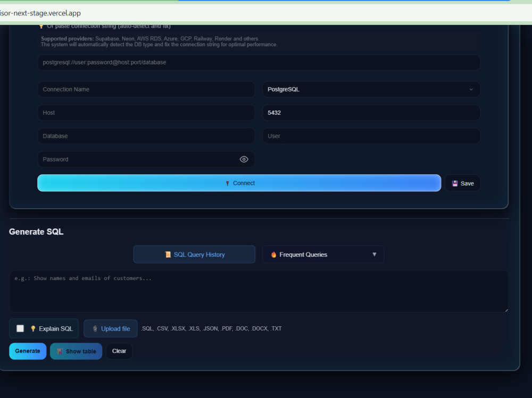Image resolution: width=532 pixels, height=398 pixels.
Task: Click the Password input field
Action: [146, 159]
